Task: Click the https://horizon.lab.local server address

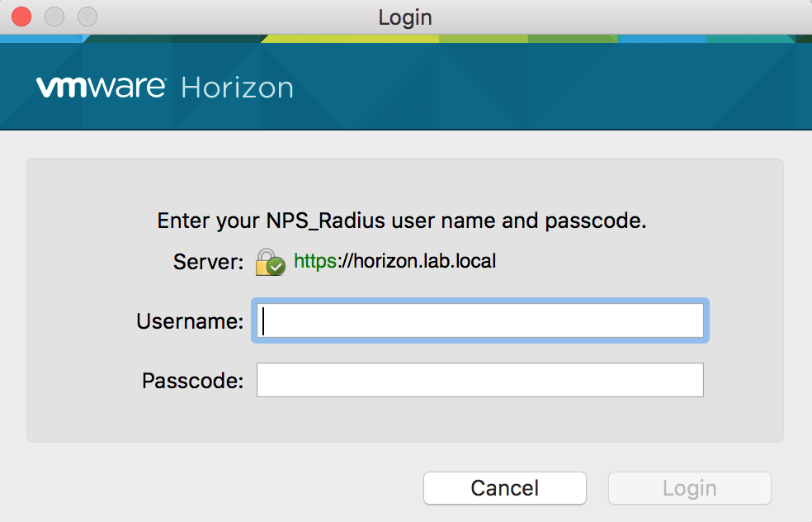Action: coord(394,261)
